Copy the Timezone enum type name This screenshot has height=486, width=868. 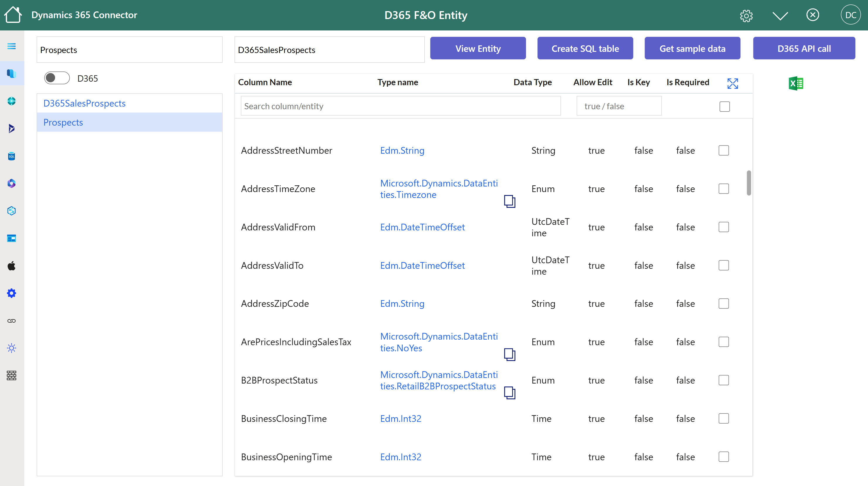pos(510,201)
